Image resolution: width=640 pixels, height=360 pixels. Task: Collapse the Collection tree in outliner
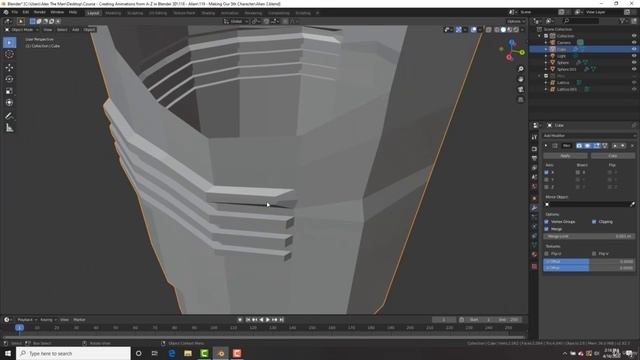540,36
